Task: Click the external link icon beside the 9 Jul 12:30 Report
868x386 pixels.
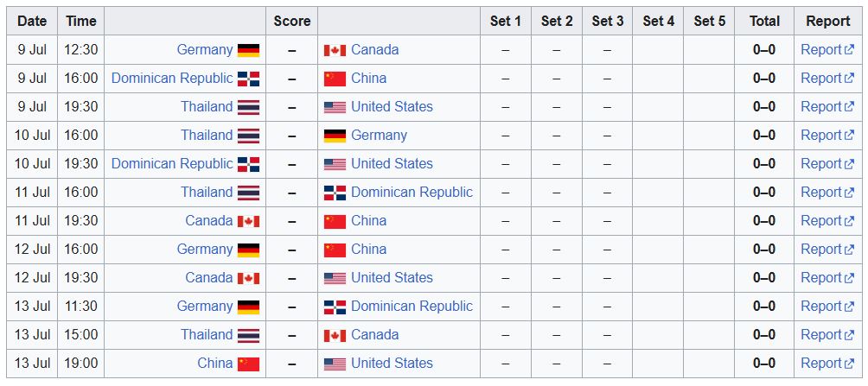Action: (x=849, y=50)
